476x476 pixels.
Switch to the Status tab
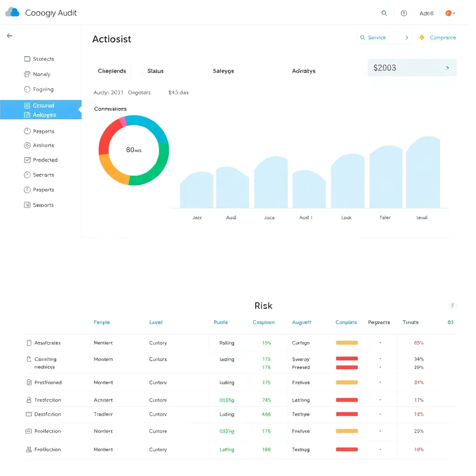(x=155, y=71)
